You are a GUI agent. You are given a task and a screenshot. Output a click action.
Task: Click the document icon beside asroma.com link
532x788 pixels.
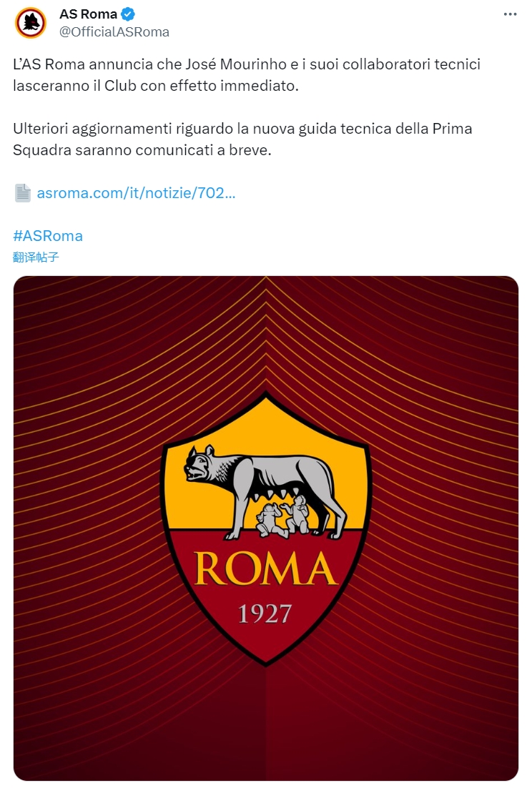[23, 193]
